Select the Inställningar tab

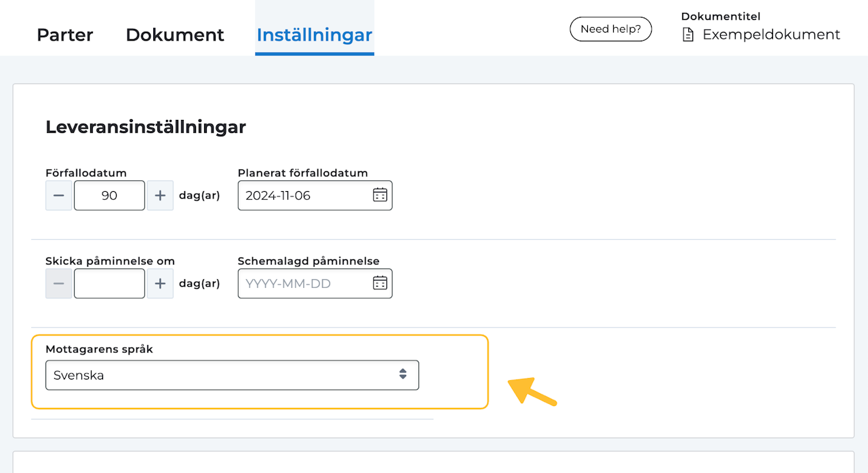[x=315, y=35]
